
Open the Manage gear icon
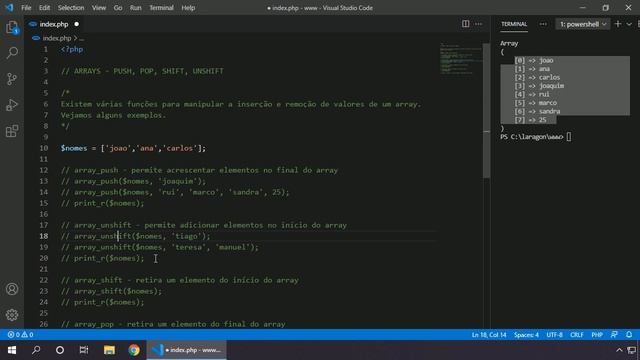click(12, 315)
